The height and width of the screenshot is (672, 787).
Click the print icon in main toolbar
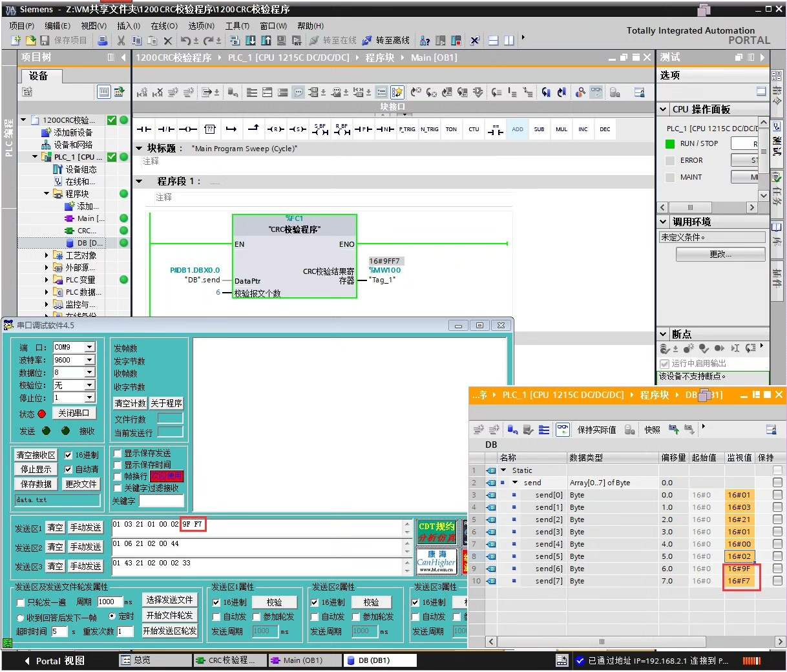click(103, 40)
